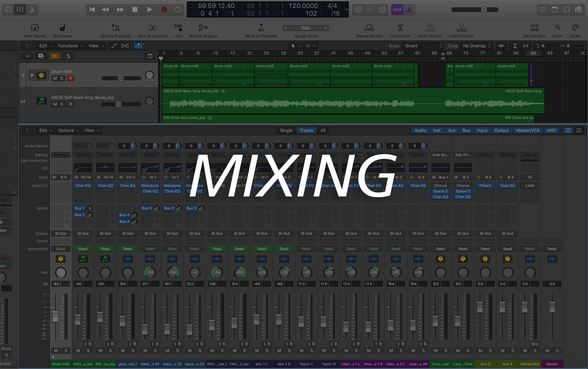Screen dimensions: 588x369
Task: Click the Master/VCA filter button
Action: pyautogui.click(x=528, y=131)
